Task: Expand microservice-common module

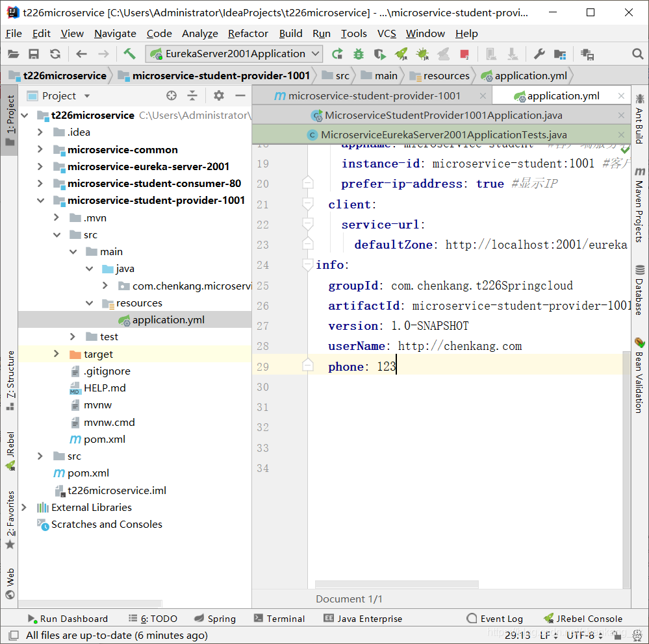Action: tap(40, 149)
